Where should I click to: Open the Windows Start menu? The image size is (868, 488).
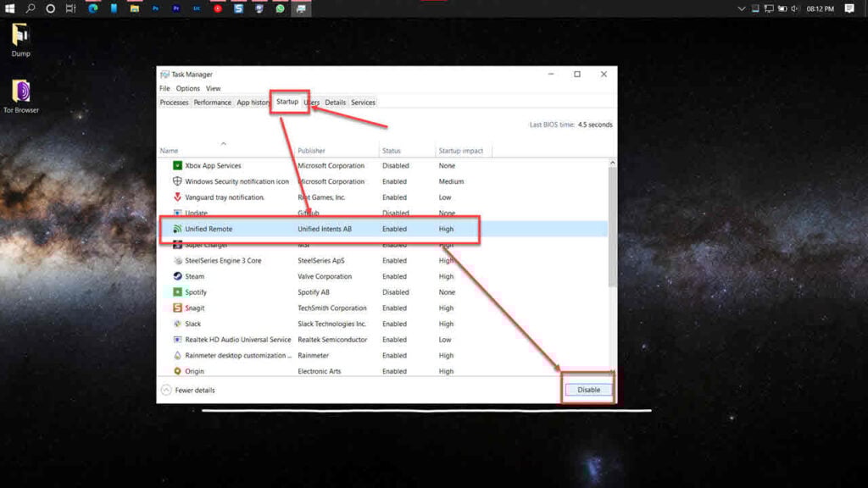click(9, 8)
